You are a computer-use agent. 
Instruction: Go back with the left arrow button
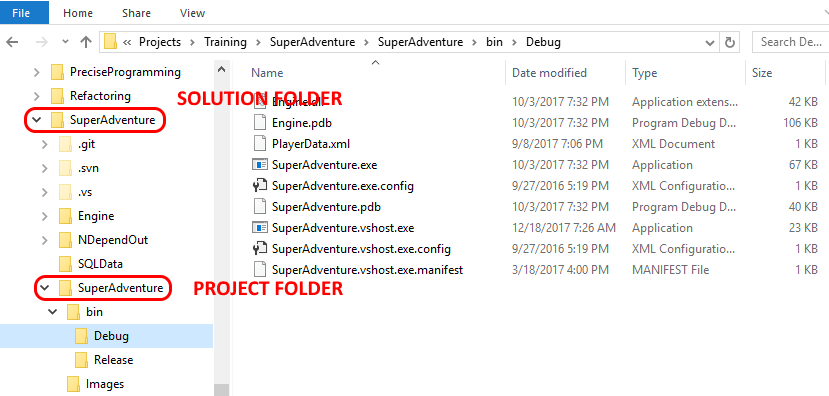[x=12, y=42]
